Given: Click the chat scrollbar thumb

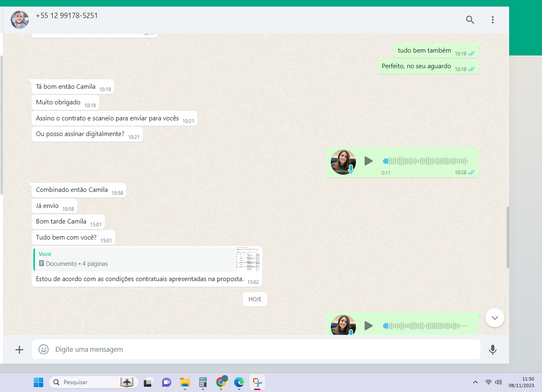Looking at the screenshot, I should click(507, 238).
